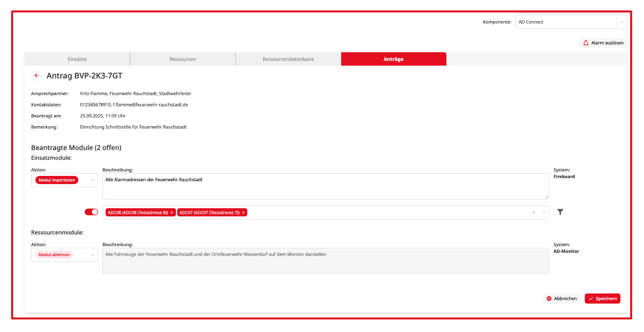Screen dimensions: 644x332
Task: Remove the ADC07 Testadresse 7 tag
Action: (x=243, y=213)
